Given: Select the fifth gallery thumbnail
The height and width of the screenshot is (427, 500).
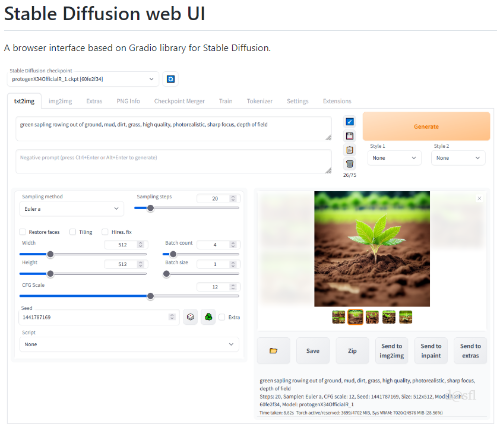Looking at the screenshot, I should click(x=406, y=317).
